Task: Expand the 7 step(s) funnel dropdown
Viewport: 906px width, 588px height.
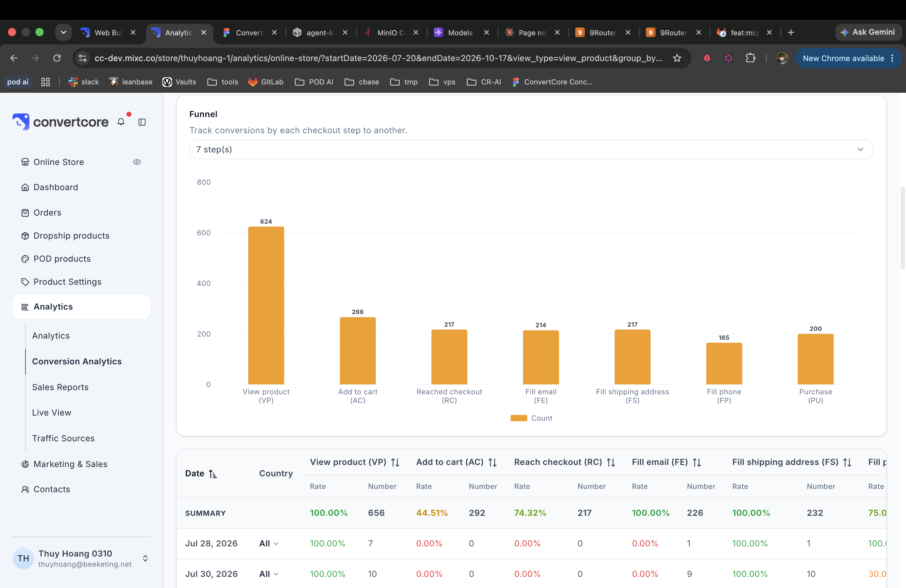Action: (x=531, y=149)
